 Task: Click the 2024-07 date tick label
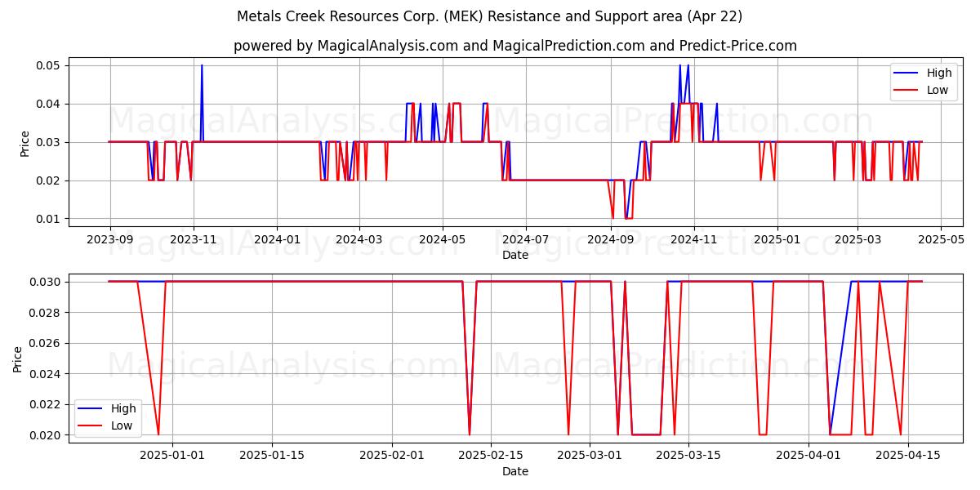[x=525, y=239]
